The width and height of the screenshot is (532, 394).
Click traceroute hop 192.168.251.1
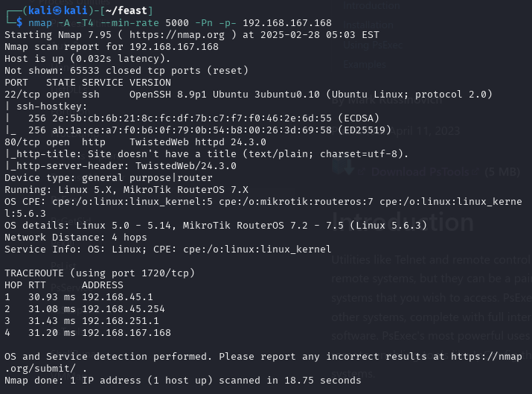click(x=120, y=320)
